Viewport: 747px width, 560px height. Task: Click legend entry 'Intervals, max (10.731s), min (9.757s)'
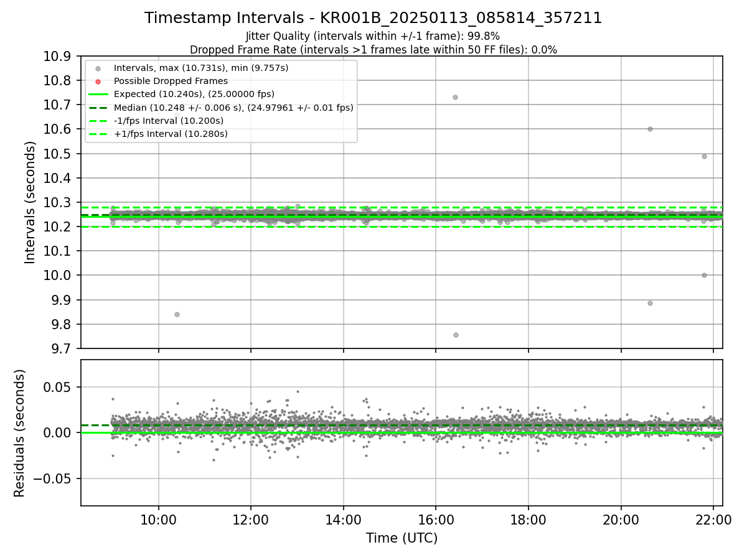tap(201, 68)
